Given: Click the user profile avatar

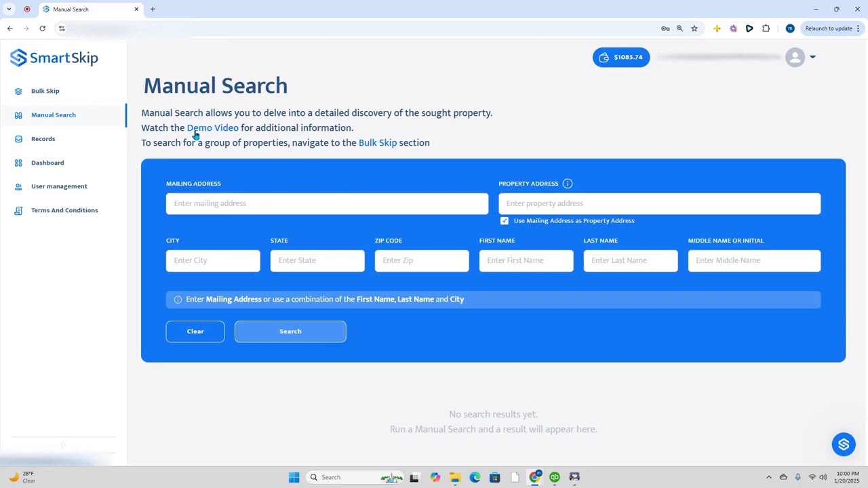Looking at the screenshot, I should 795,57.
